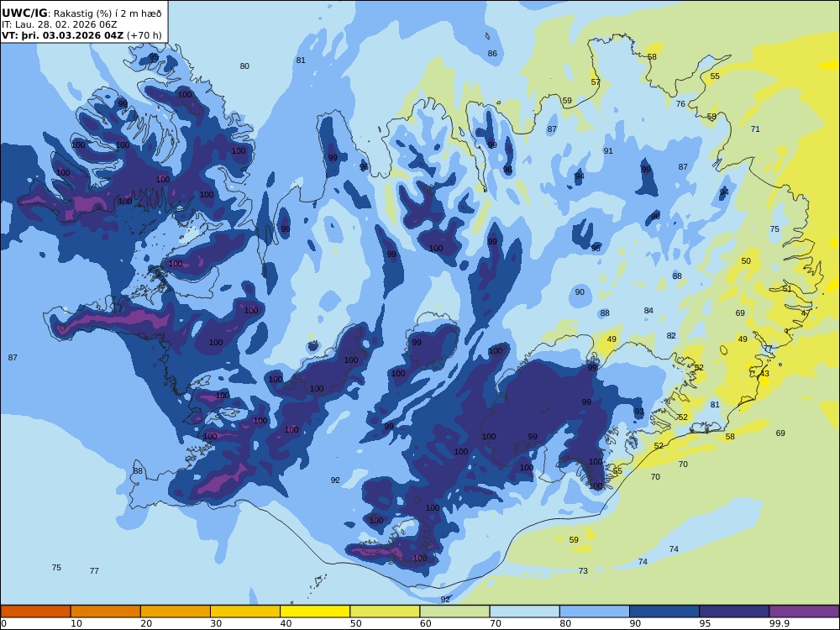Click the 40–50 bright yellow legend swatch
Image resolution: width=840 pixels, height=630 pixels.
(315, 612)
